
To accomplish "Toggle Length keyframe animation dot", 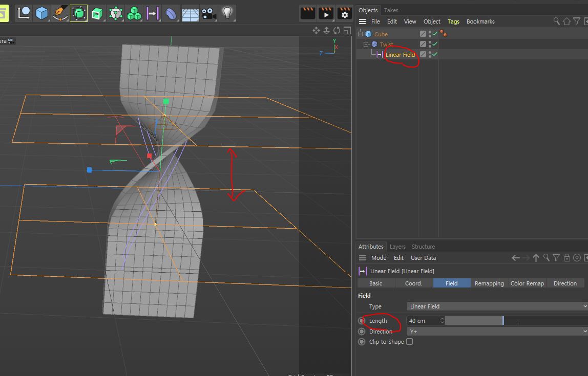I will 362,321.
